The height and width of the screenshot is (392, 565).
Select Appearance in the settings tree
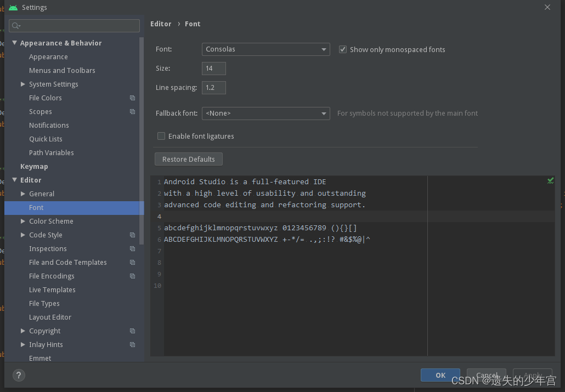tap(48, 57)
